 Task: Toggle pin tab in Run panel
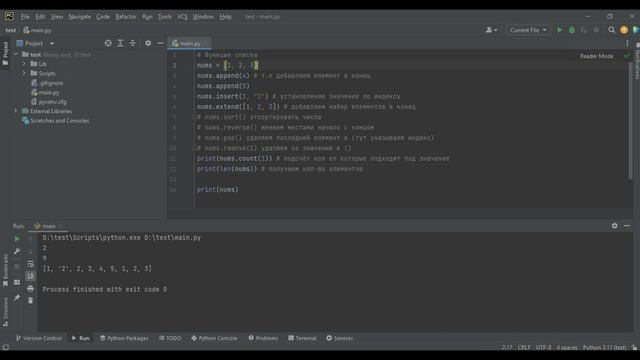click(x=17, y=298)
